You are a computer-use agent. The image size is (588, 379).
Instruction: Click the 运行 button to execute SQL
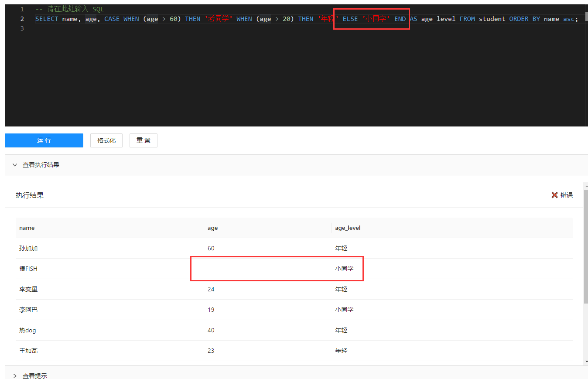click(x=44, y=140)
